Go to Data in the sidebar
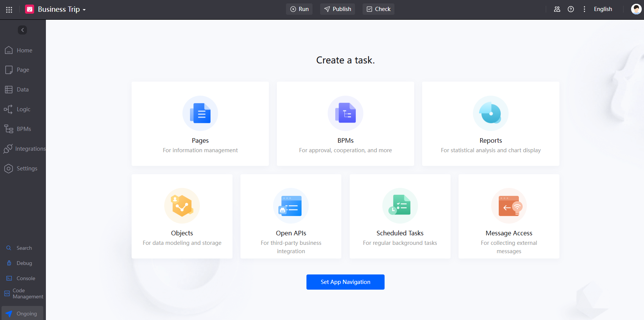Image resolution: width=644 pixels, height=320 pixels. (x=22, y=90)
